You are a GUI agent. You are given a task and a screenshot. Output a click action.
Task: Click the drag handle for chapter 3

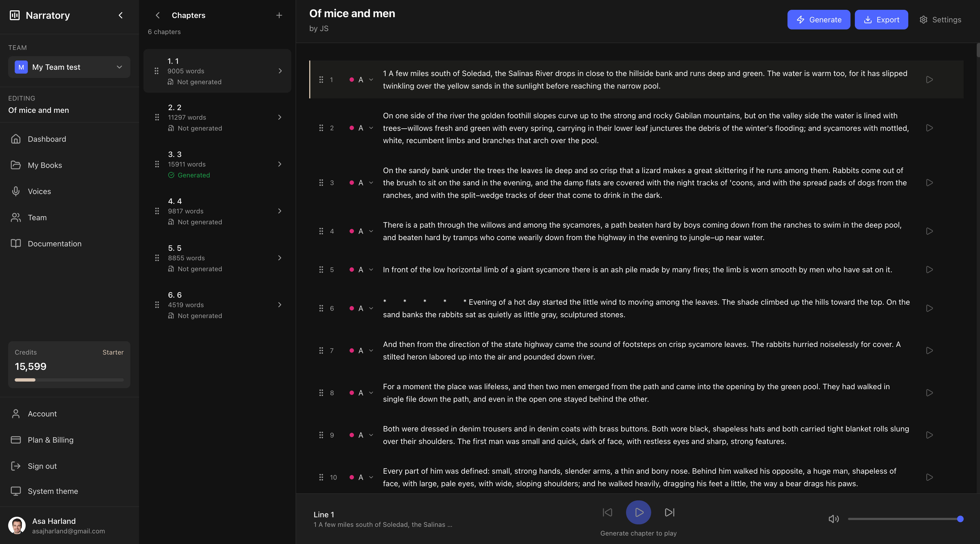click(157, 164)
